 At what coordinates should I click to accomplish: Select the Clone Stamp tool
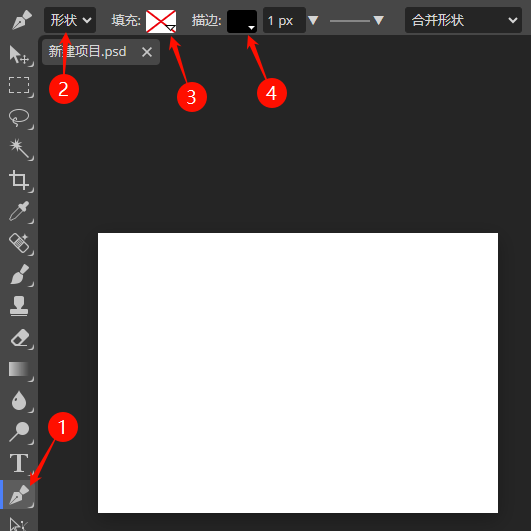[20, 305]
